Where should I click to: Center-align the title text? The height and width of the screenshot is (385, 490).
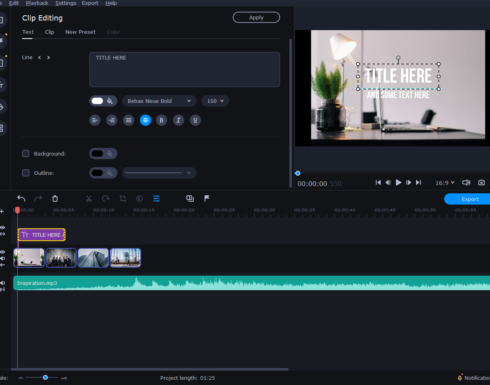click(145, 120)
